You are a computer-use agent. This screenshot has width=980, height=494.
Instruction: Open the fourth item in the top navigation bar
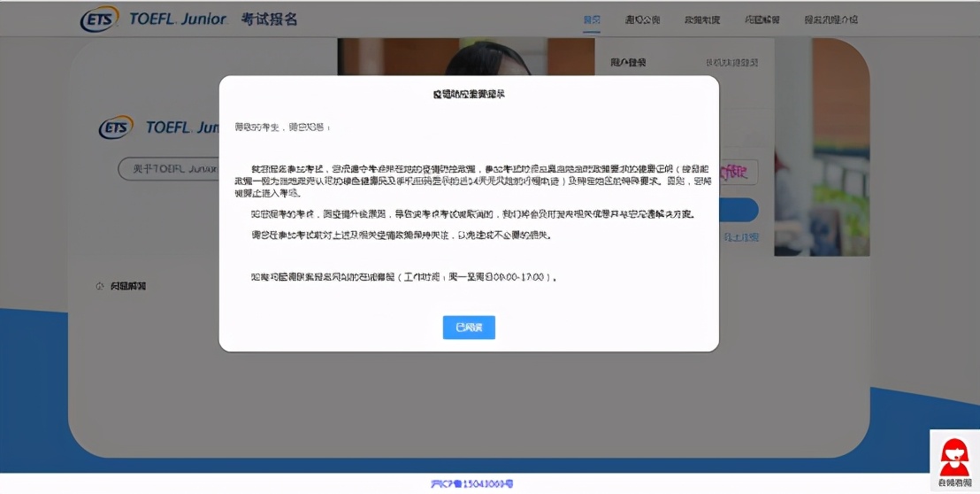coord(762,20)
